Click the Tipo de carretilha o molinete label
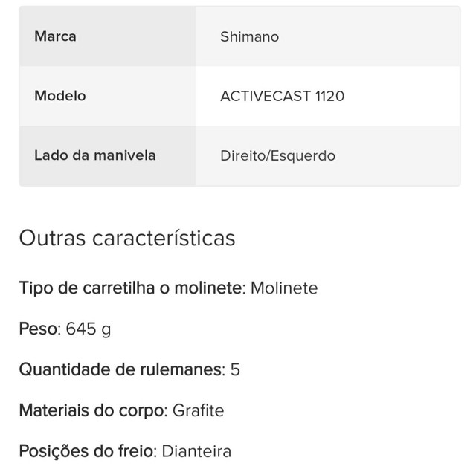Image resolution: width=476 pixels, height=475 pixels. pyautogui.click(x=132, y=288)
